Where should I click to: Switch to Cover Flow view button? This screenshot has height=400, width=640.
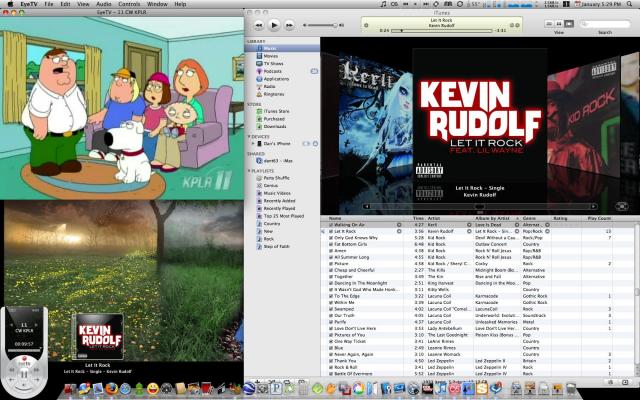click(x=567, y=22)
